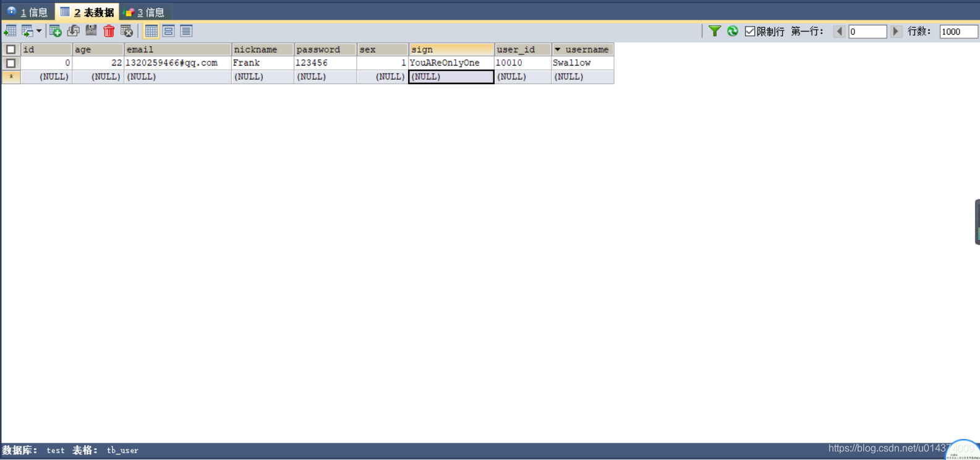This screenshot has width=980, height=460.
Task: Select the password cell 123456
Action: coord(325,63)
